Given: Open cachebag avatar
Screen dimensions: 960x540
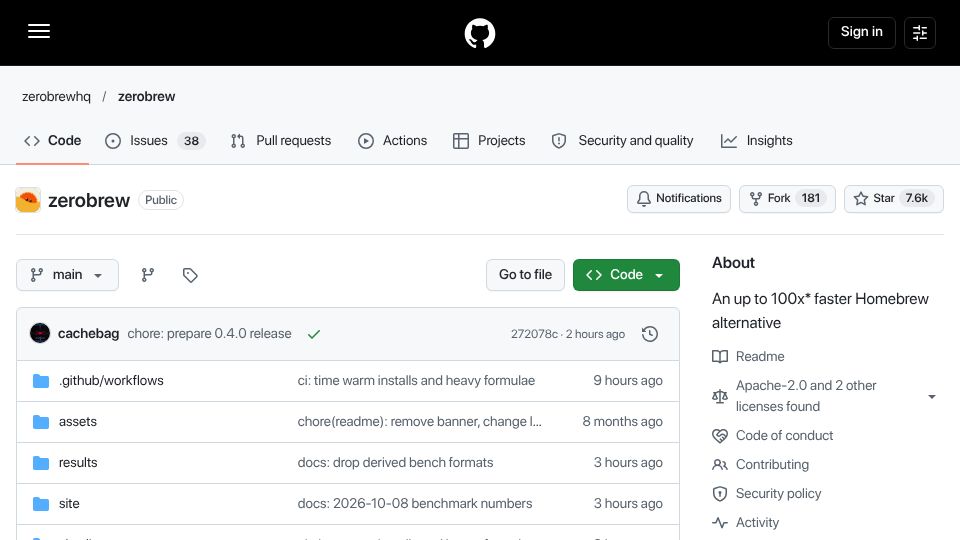Looking at the screenshot, I should click(x=40, y=333).
